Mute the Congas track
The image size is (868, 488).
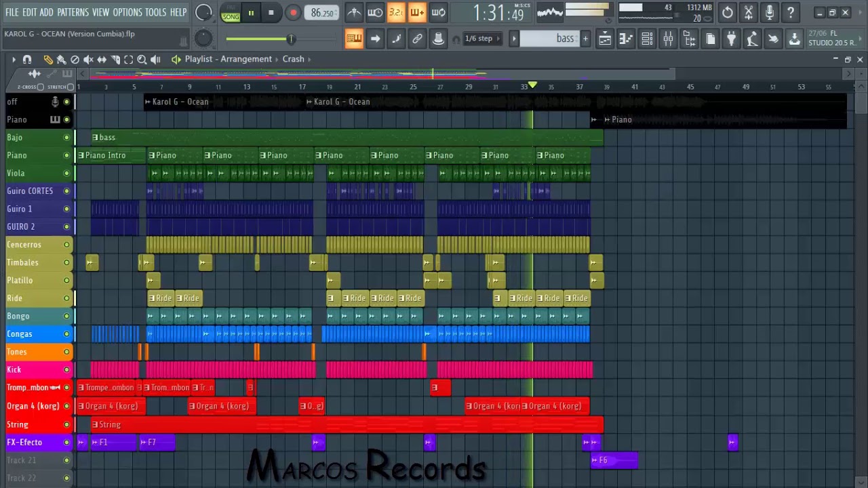tap(66, 334)
